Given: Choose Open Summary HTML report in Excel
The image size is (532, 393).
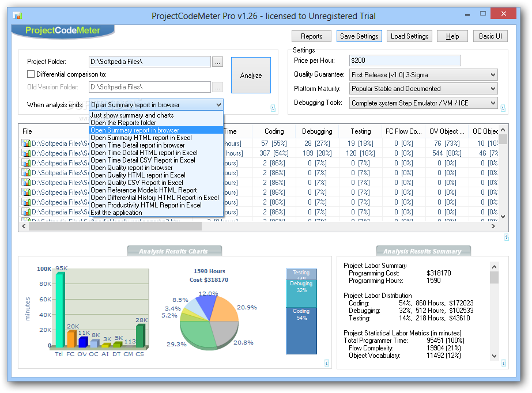Looking at the screenshot, I should (156, 138).
